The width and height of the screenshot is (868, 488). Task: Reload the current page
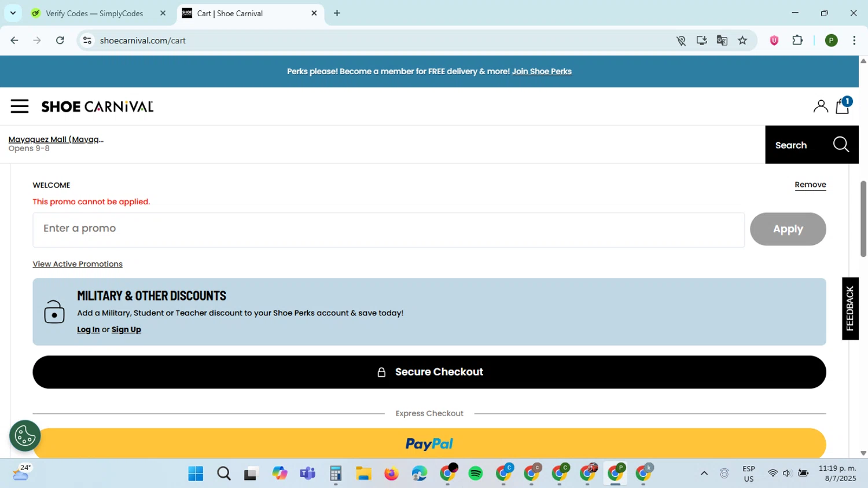click(x=60, y=41)
